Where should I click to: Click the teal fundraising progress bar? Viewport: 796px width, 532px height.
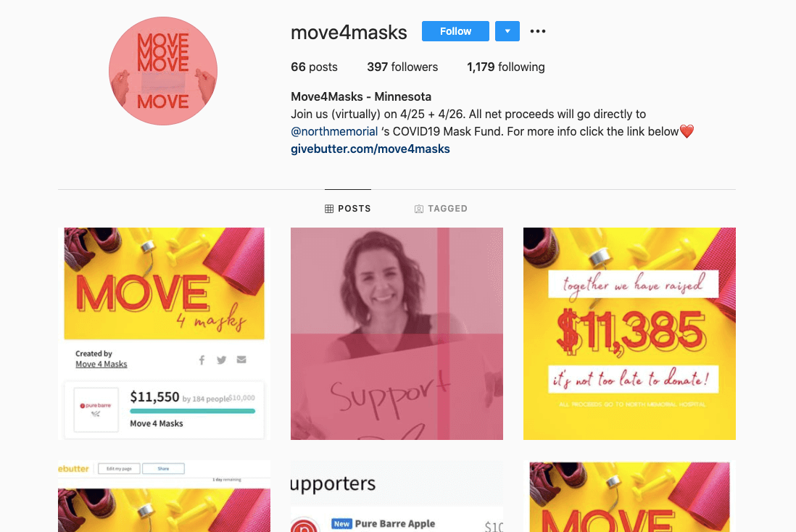192,411
